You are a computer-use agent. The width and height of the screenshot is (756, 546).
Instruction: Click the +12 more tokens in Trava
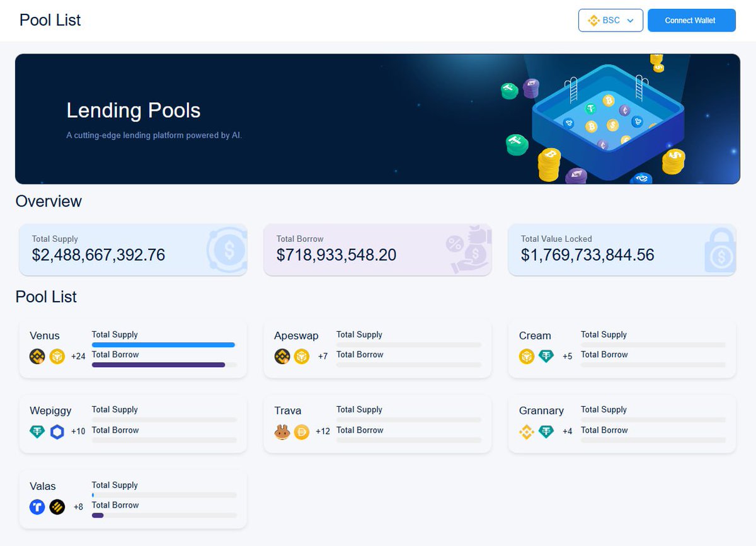(323, 432)
